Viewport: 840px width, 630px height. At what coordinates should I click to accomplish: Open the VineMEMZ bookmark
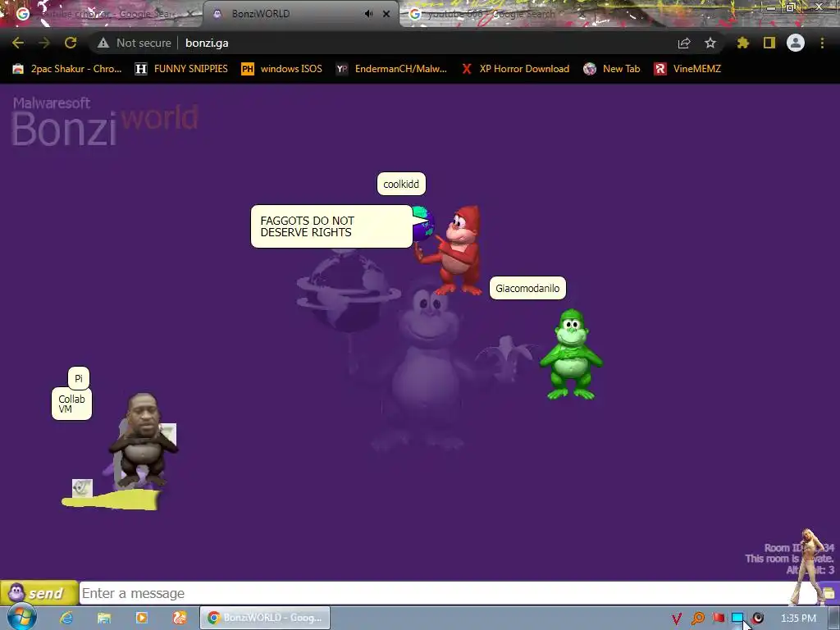click(687, 69)
